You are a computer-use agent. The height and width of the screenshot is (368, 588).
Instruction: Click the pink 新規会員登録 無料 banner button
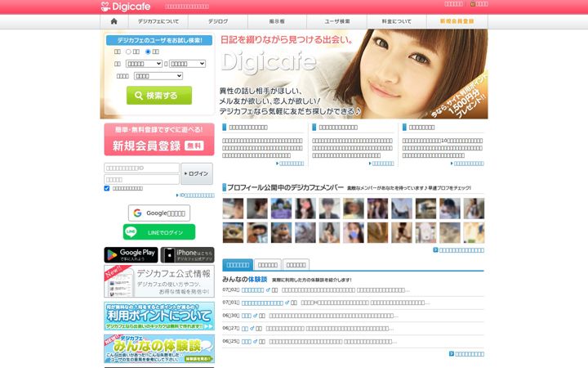coord(159,139)
